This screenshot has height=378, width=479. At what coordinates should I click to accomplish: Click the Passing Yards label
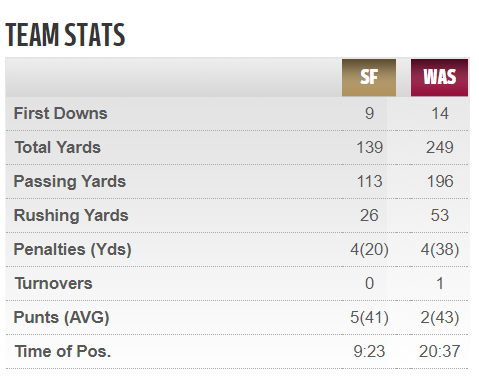coord(70,182)
